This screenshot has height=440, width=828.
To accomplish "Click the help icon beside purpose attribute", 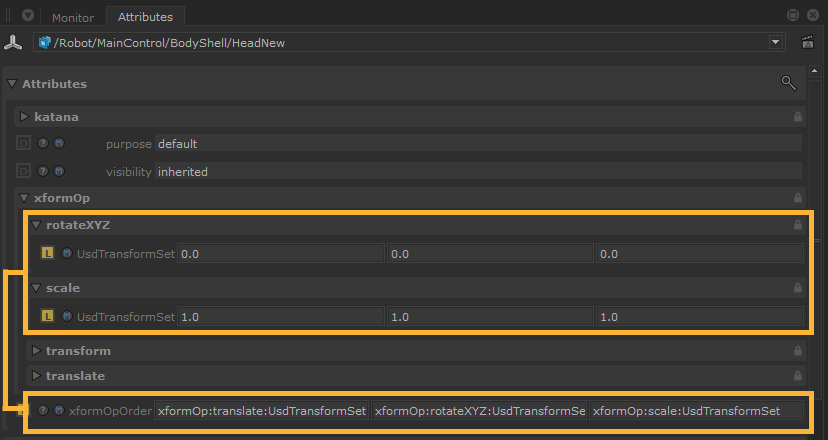I will tap(43, 144).
